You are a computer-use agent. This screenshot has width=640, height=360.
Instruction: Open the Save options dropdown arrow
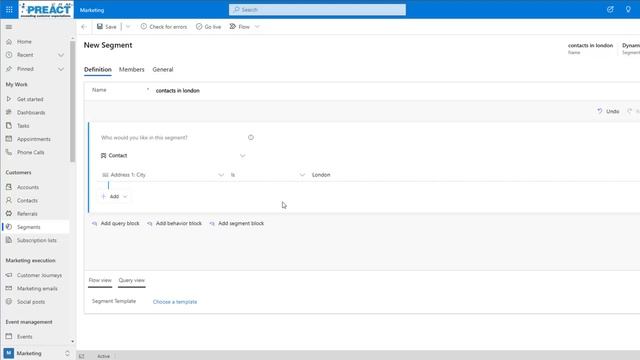point(128,27)
